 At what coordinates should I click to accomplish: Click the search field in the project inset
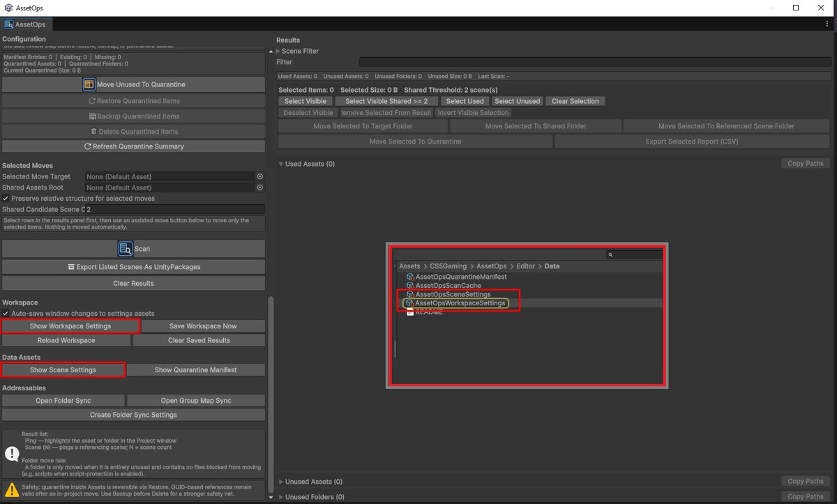tap(634, 255)
